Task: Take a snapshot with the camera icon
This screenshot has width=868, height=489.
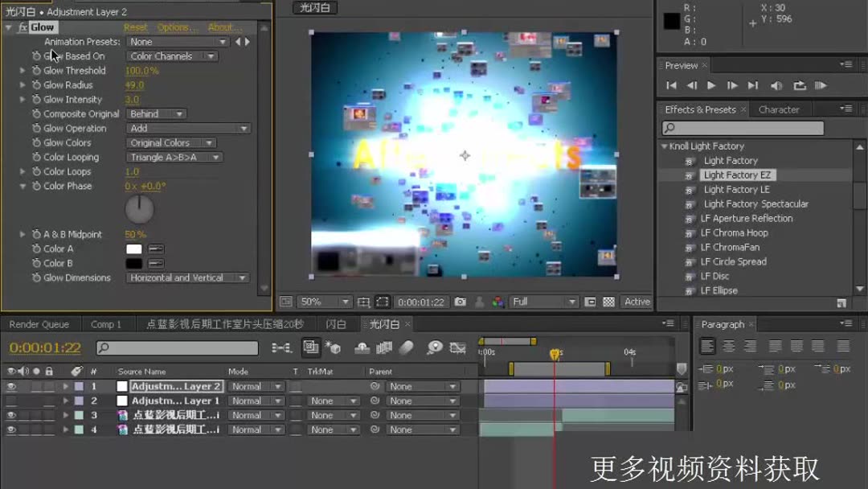Action: 461,301
